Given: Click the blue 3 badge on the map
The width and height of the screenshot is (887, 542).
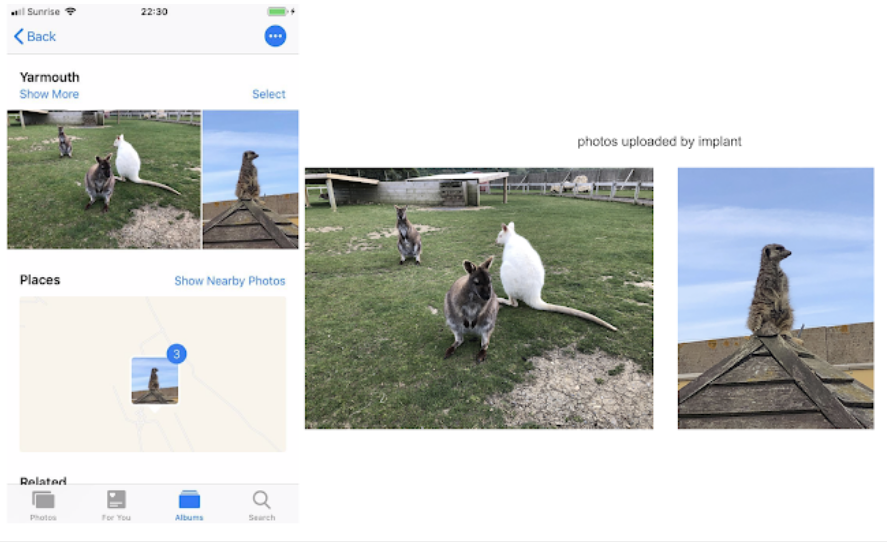Looking at the screenshot, I should (x=176, y=354).
